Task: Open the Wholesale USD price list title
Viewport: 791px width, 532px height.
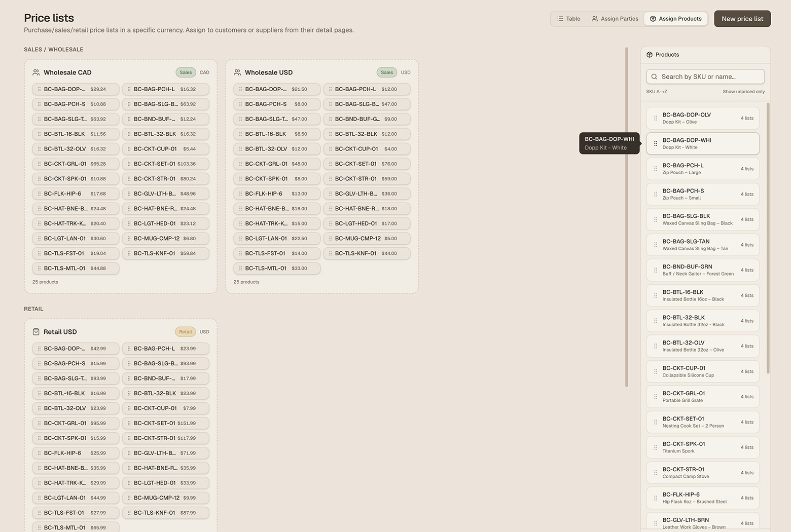Action: click(x=269, y=72)
